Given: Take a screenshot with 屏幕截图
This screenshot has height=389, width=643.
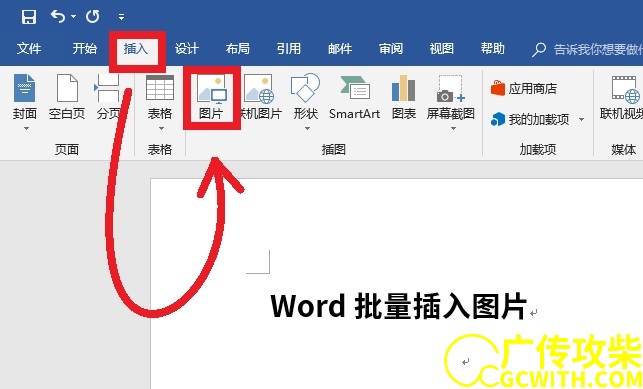Looking at the screenshot, I should point(451,97).
